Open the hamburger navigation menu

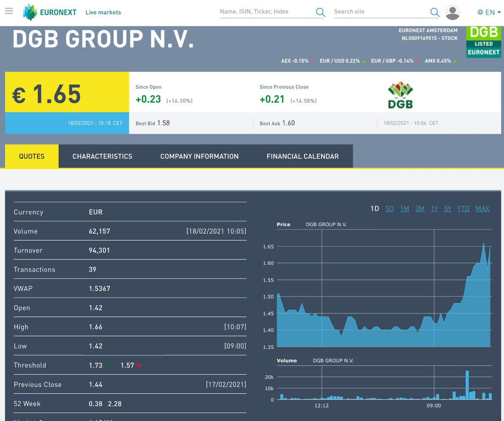(x=9, y=11)
